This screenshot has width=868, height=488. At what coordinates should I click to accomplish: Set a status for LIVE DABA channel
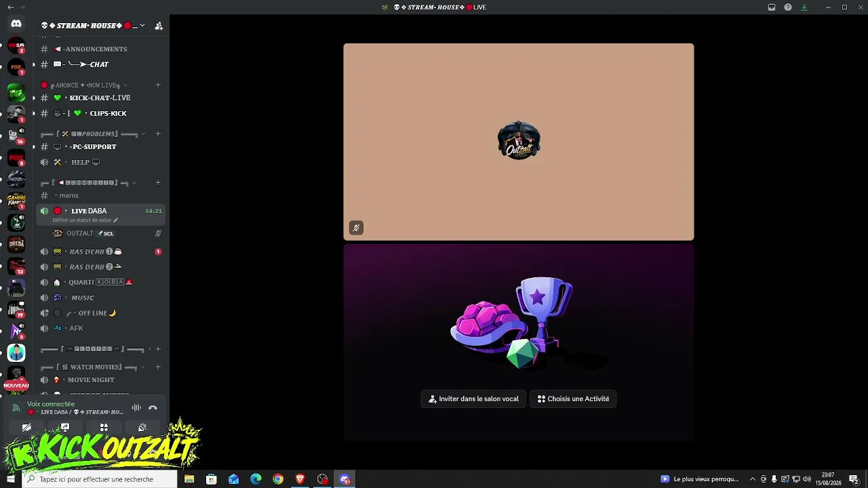tap(85, 220)
